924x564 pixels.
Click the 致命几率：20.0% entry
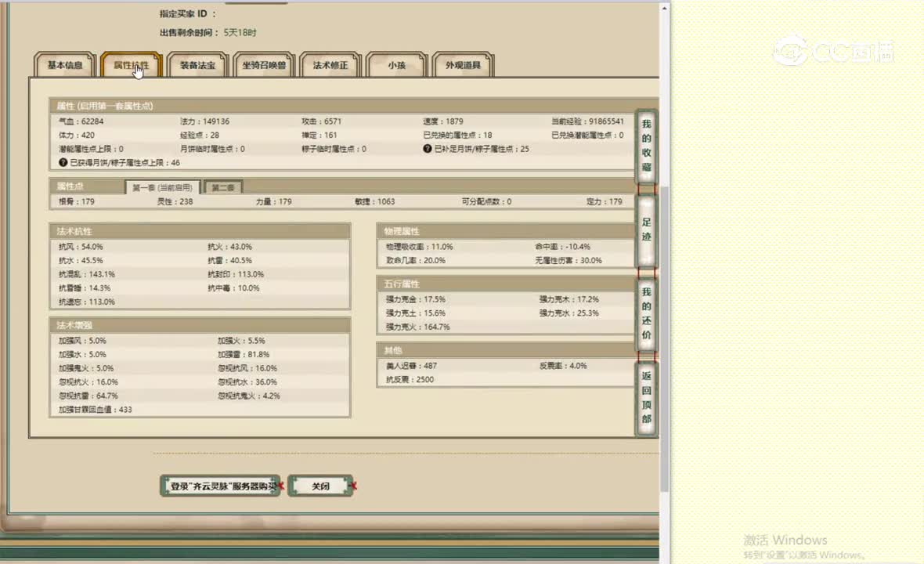[416, 261]
